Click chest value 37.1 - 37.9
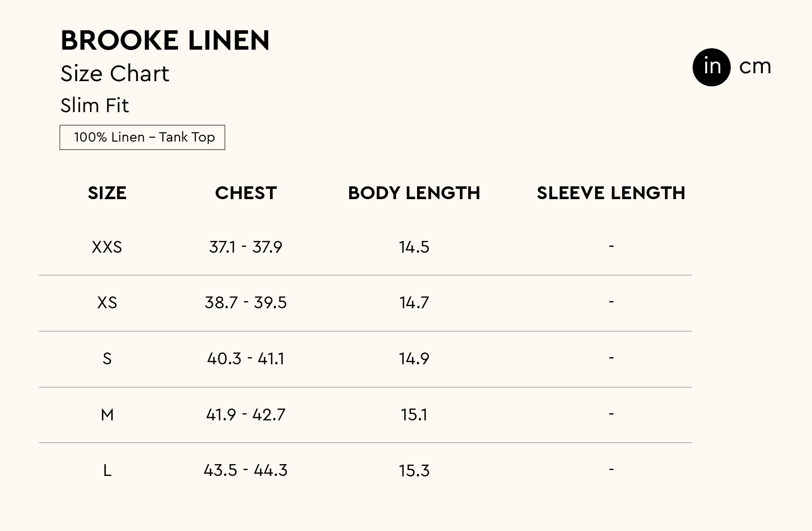Screen dimensions: 812x531 click(245, 247)
